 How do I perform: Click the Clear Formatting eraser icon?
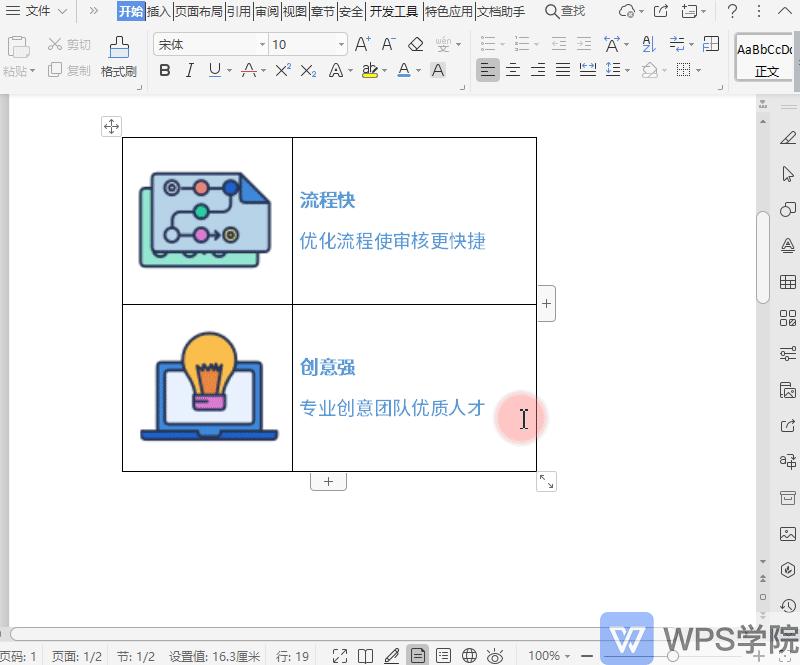415,44
